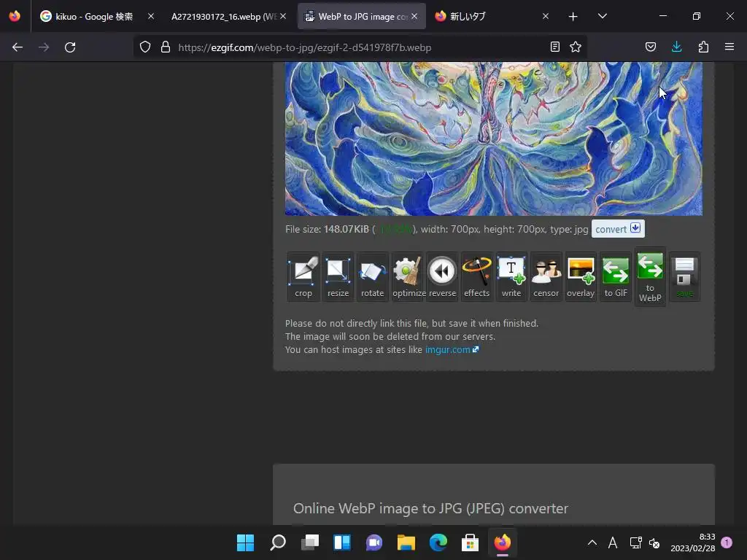
Task: Open Widgets from the taskbar
Action: (342, 542)
